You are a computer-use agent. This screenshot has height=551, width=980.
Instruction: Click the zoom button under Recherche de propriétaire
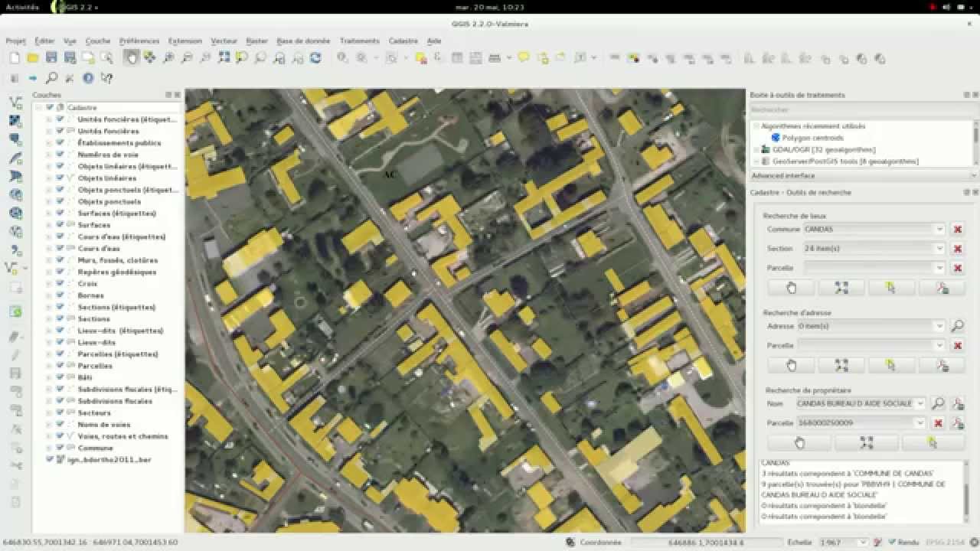tap(866, 442)
